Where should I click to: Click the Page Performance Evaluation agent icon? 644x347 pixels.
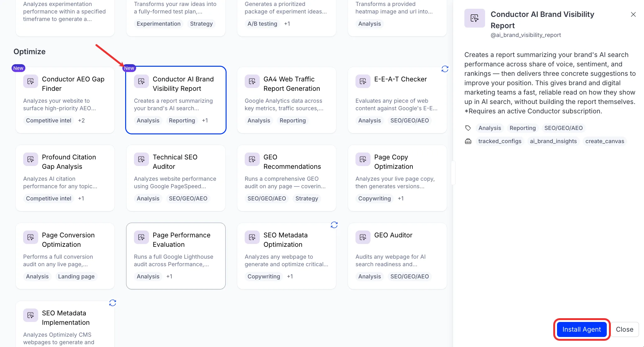coord(141,237)
